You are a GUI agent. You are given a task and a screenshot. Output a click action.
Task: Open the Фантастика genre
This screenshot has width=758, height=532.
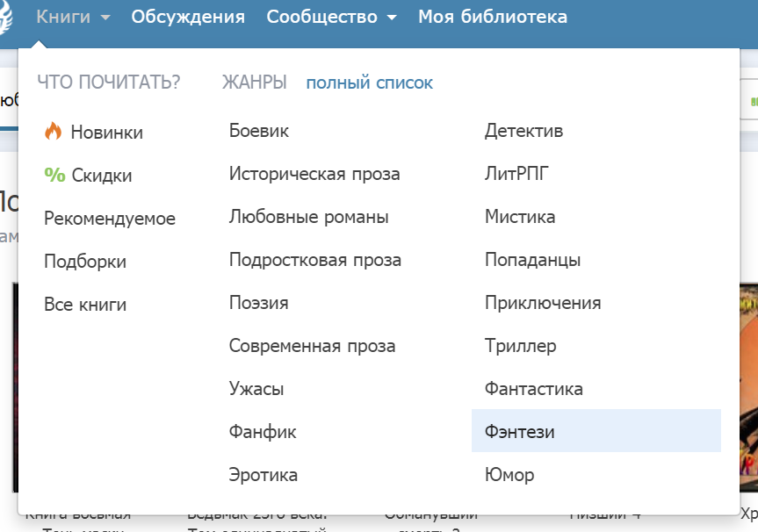pos(533,389)
